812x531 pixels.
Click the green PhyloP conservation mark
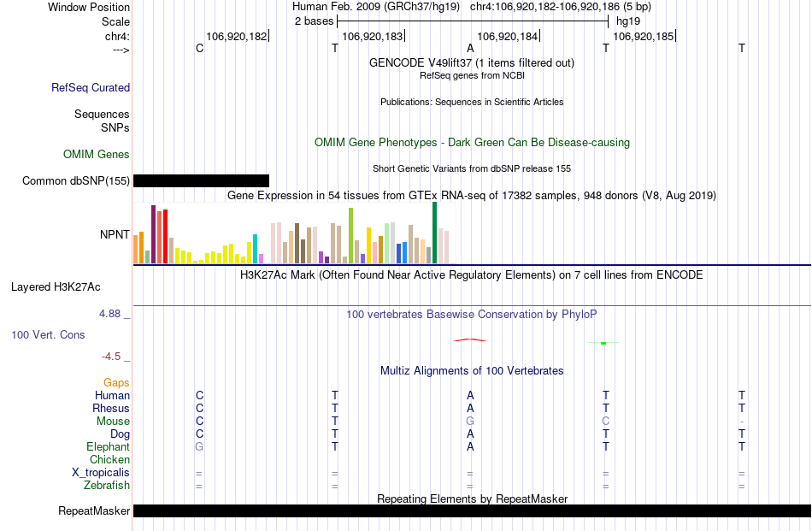click(x=603, y=343)
